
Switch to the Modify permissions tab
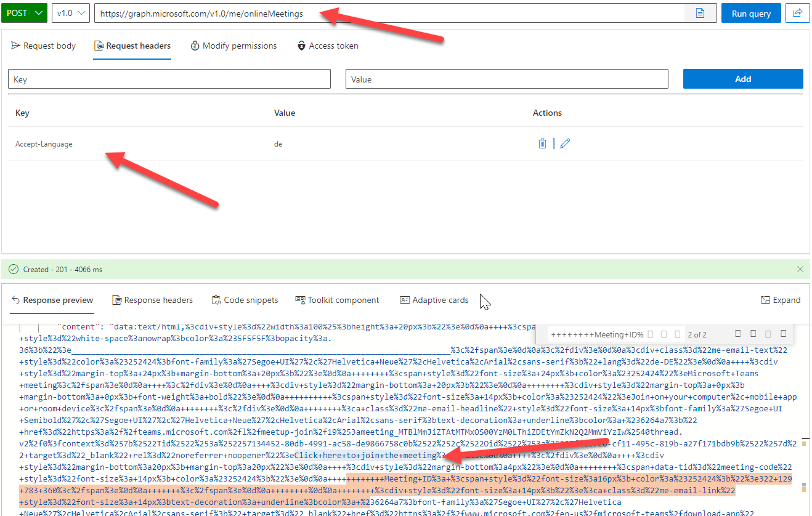click(x=233, y=45)
